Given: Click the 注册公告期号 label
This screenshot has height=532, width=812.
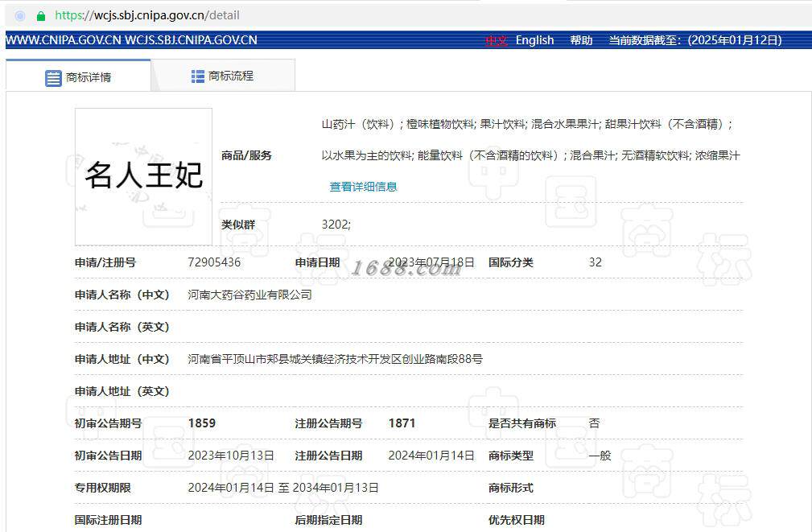Looking at the screenshot, I should [329, 423].
